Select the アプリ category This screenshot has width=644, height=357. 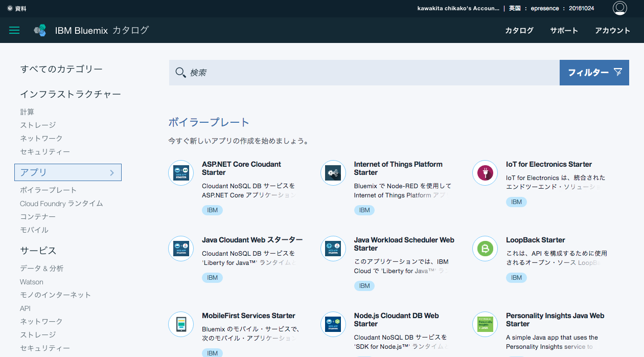pos(68,172)
